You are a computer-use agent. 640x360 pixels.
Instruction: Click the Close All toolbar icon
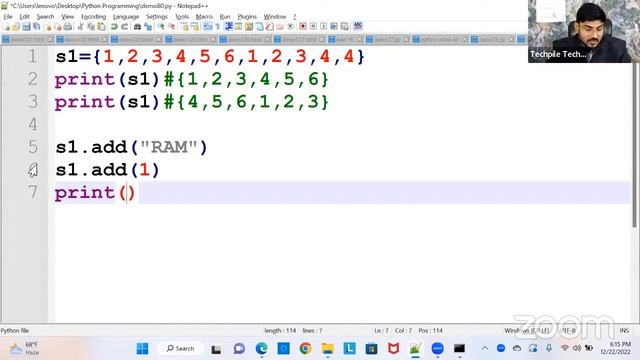pos(58,27)
